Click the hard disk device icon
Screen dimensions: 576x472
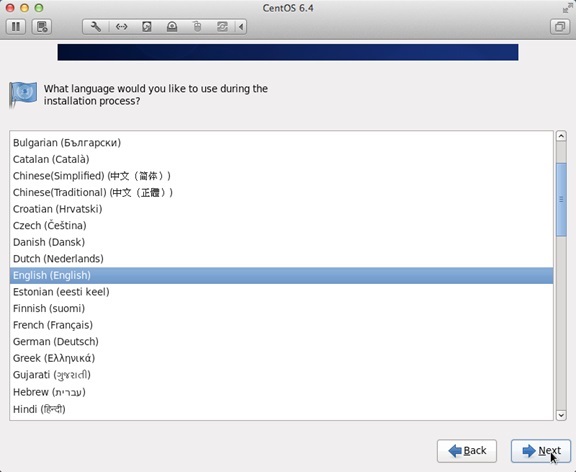(x=147, y=27)
